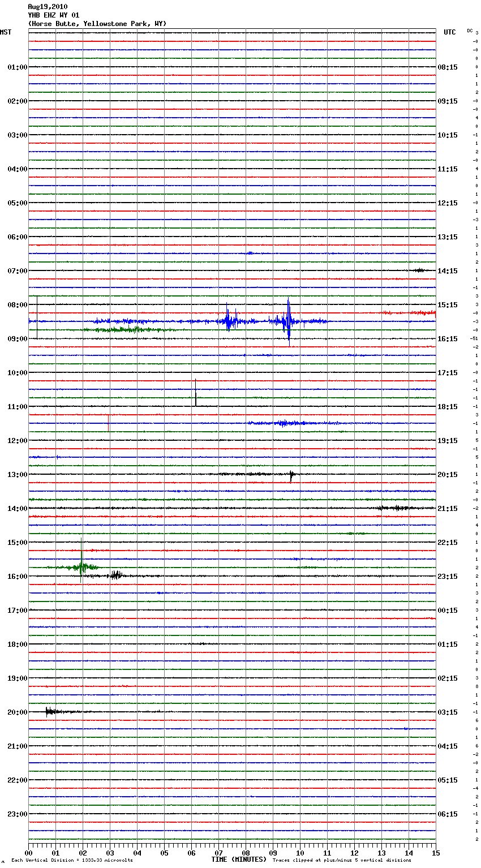Click "Each Vertical Division = 1333.33 microvolts" note
Image resolution: width=481 pixels, height=868 pixels.
pyautogui.click(x=72, y=861)
